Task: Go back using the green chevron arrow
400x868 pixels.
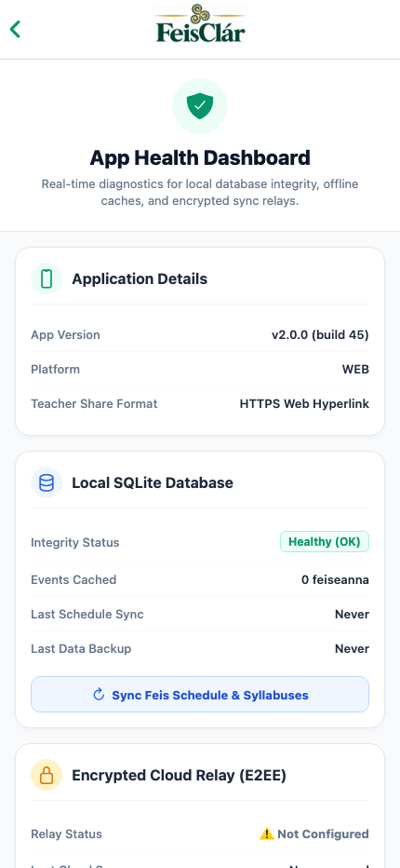Action: [15, 30]
